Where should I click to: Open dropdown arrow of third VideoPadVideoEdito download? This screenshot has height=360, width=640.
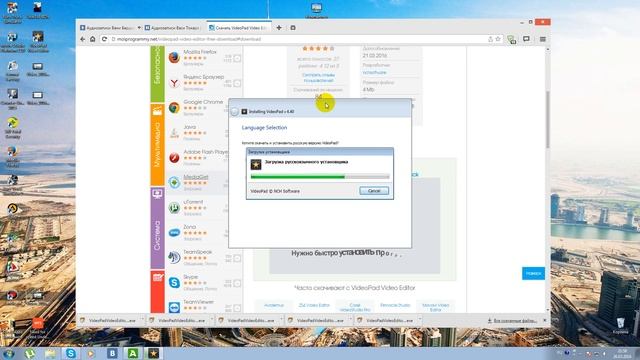(x=281, y=320)
